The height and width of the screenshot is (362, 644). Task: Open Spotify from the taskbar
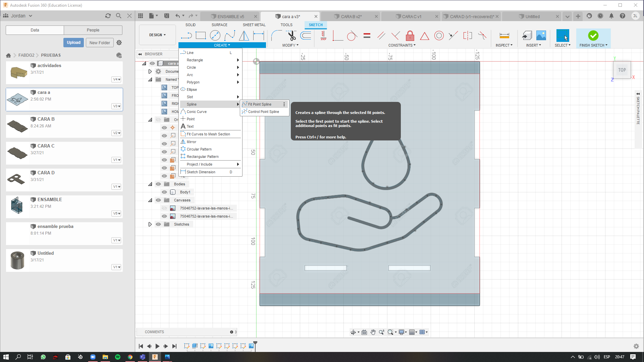click(x=118, y=357)
